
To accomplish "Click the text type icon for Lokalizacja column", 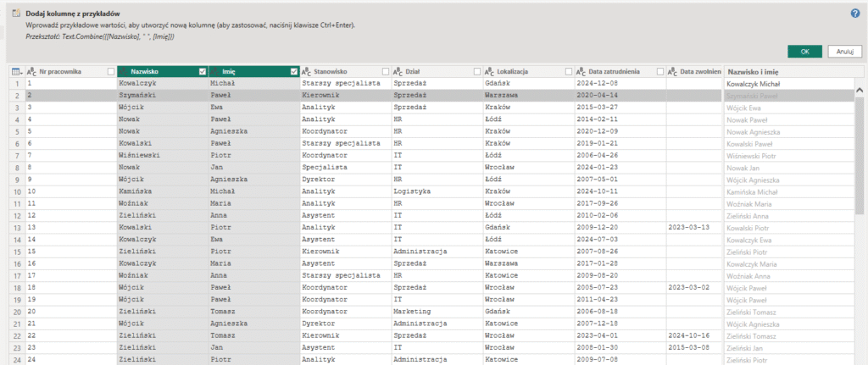I will (x=490, y=72).
